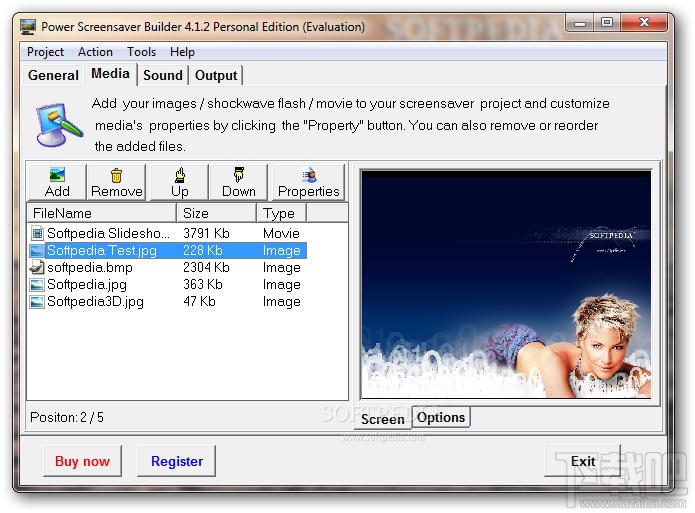The width and height of the screenshot is (695, 513).
Task: Click the image icon beside Softpedia Test.jpg
Action: 37,251
